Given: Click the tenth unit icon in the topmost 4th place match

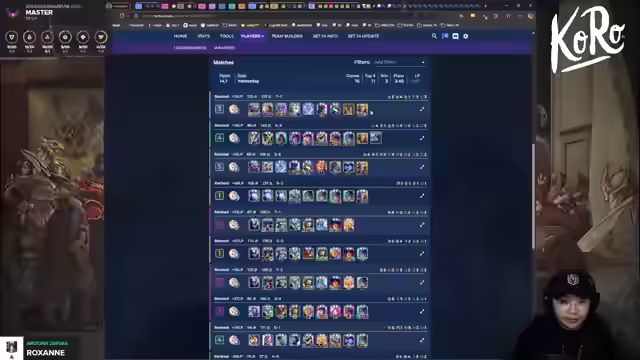Looking at the screenshot, I should point(376,138).
